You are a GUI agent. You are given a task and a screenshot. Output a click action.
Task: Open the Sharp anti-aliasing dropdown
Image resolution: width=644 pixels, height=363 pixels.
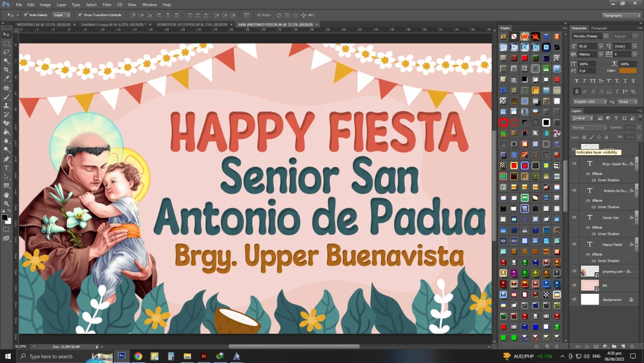point(627,101)
